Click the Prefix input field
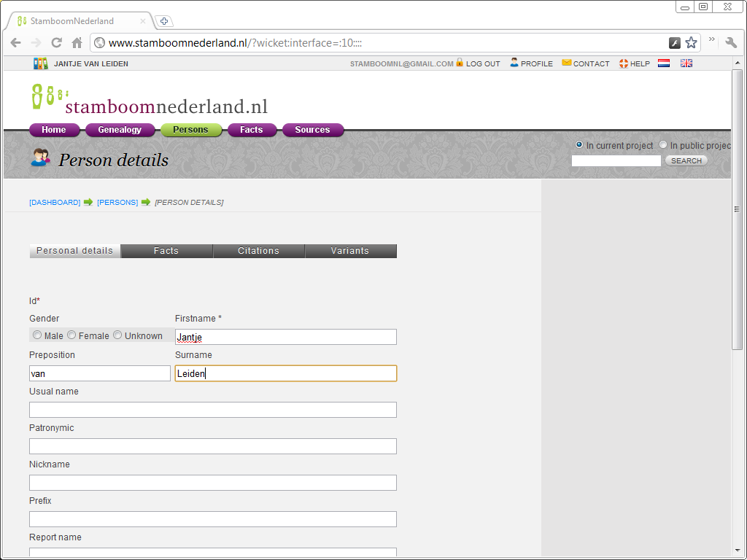This screenshot has height=560, width=747. [213, 519]
